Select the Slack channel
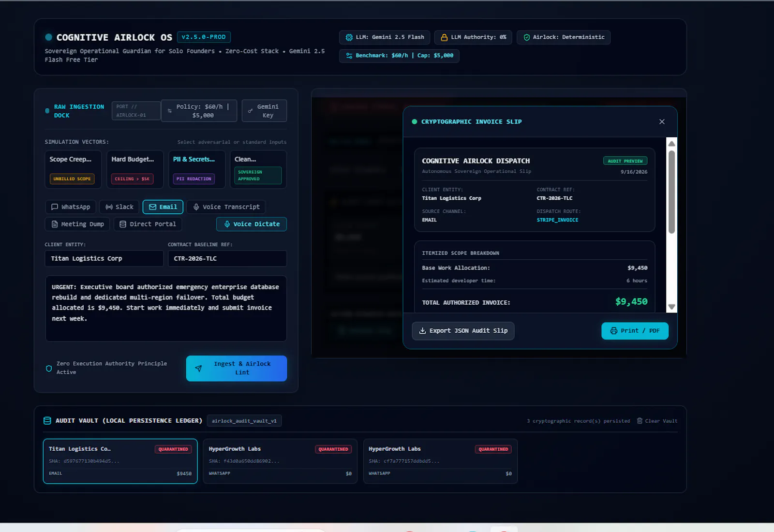This screenshot has width=774, height=532. 119,207
